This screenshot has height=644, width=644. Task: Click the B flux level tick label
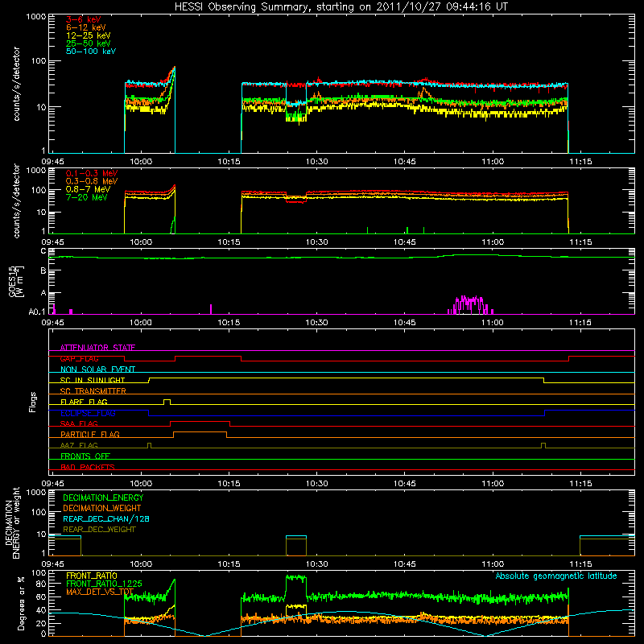(43, 271)
